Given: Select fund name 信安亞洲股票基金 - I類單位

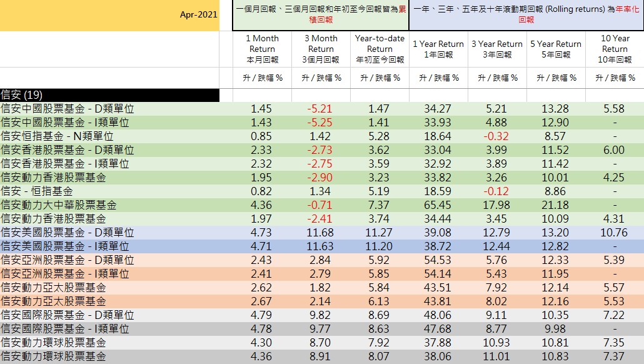Looking at the screenshot, I should (65, 274).
